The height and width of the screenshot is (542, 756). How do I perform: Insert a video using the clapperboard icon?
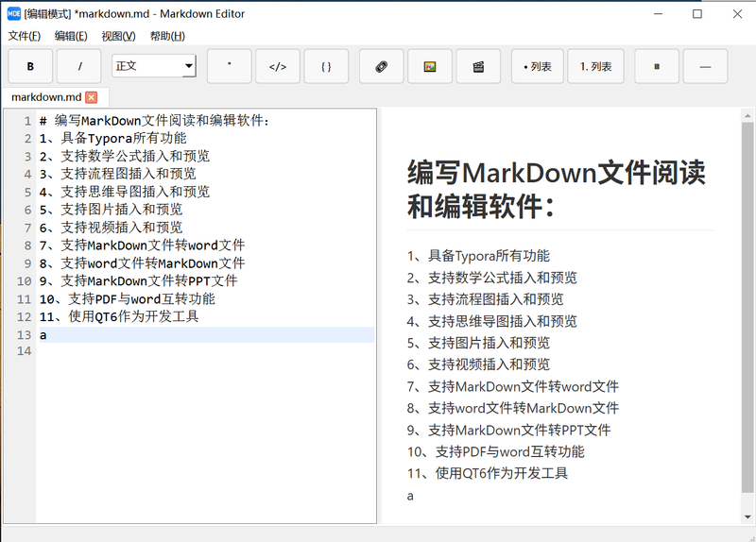tap(478, 66)
